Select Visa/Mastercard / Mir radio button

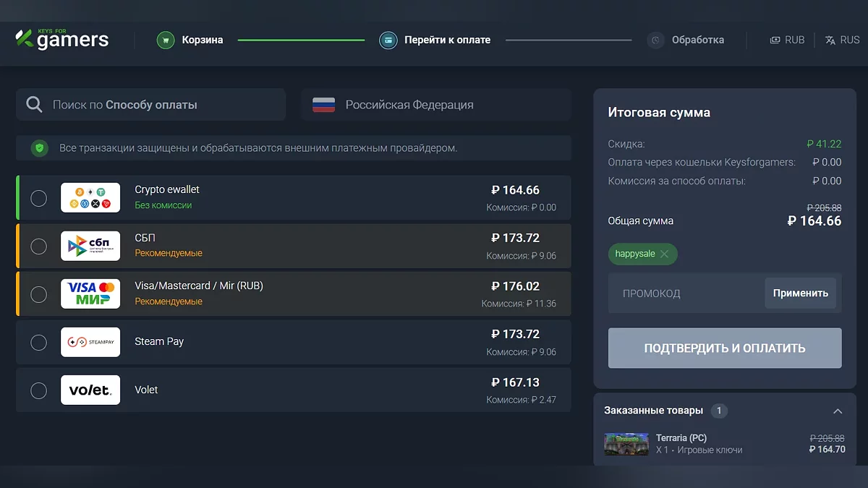click(39, 294)
